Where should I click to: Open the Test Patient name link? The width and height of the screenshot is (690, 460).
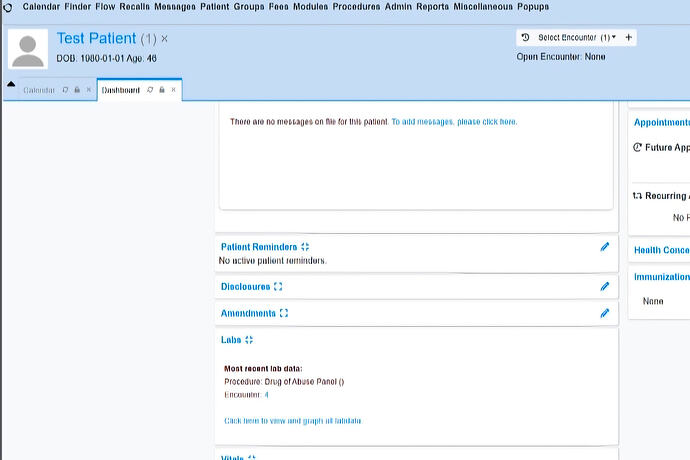click(96, 38)
